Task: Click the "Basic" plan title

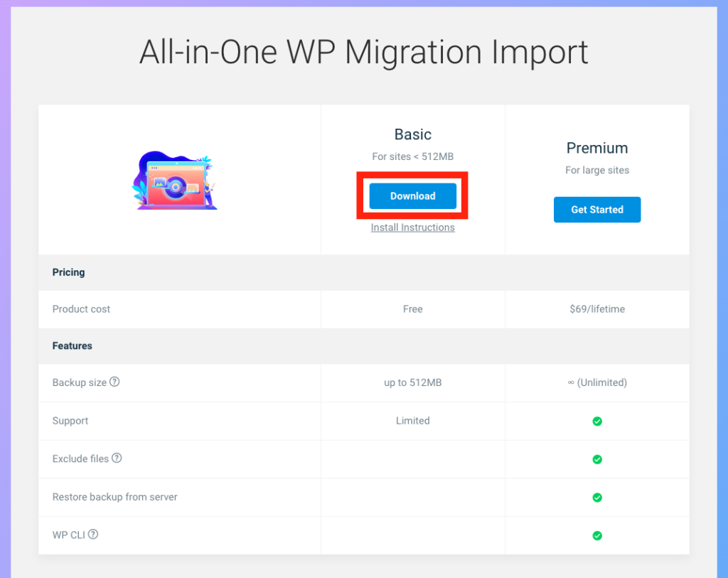Action: [413, 134]
